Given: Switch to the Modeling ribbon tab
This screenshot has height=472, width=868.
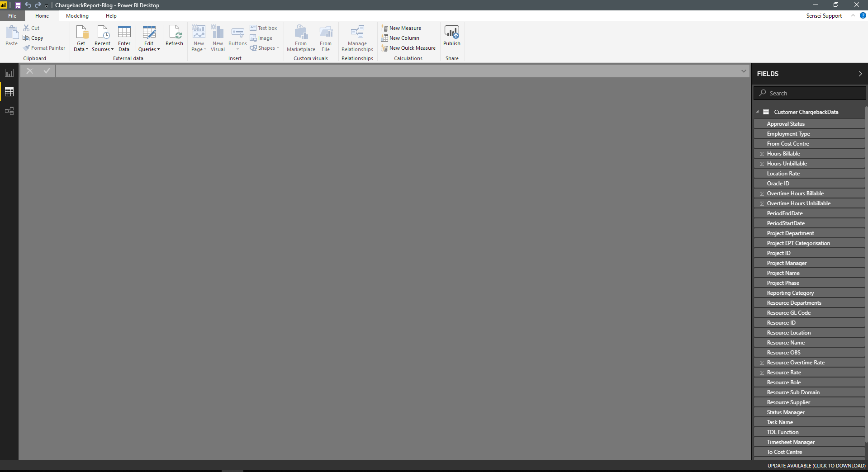Looking at the screenshot, I should (x=77, y=16).
